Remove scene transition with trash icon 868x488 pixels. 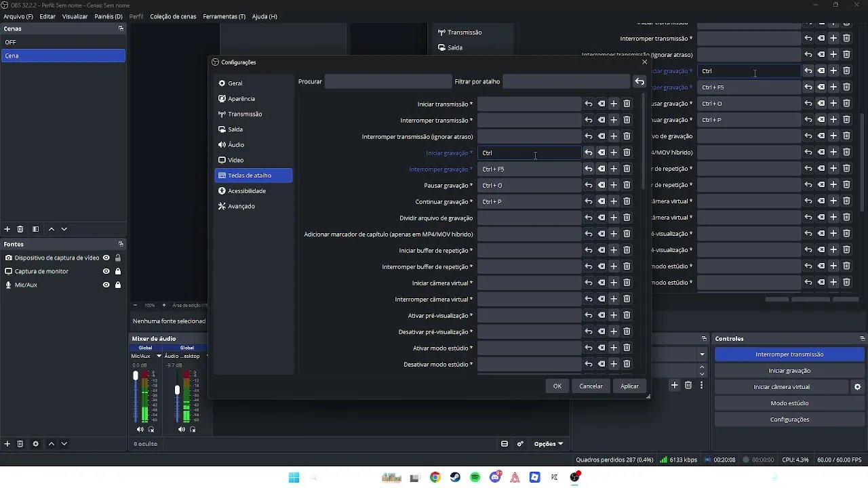pos(688,385)
